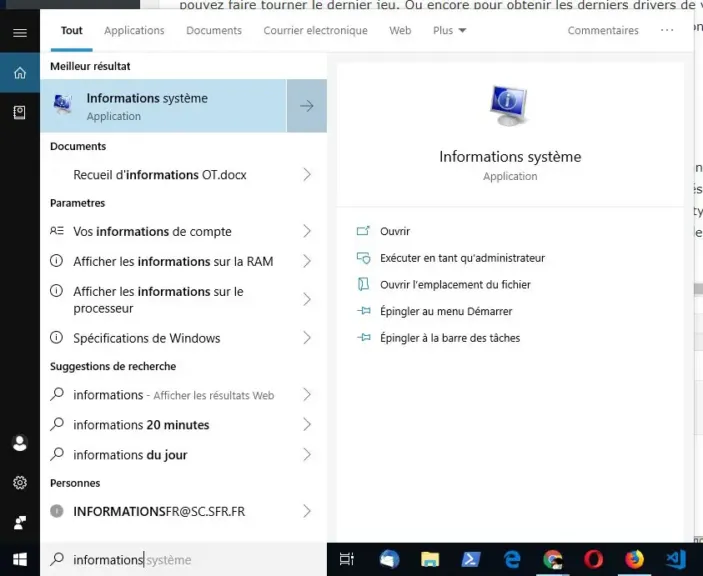Image resolution: width=703 pixels, height=576 pixels.
Task: Expand chevron for informations web results
Action: (307, 395)
